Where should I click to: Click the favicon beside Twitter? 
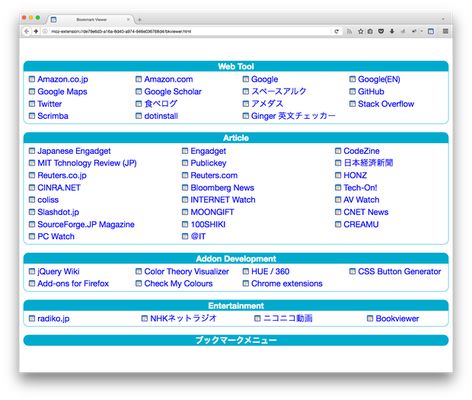tap(32, 104)
